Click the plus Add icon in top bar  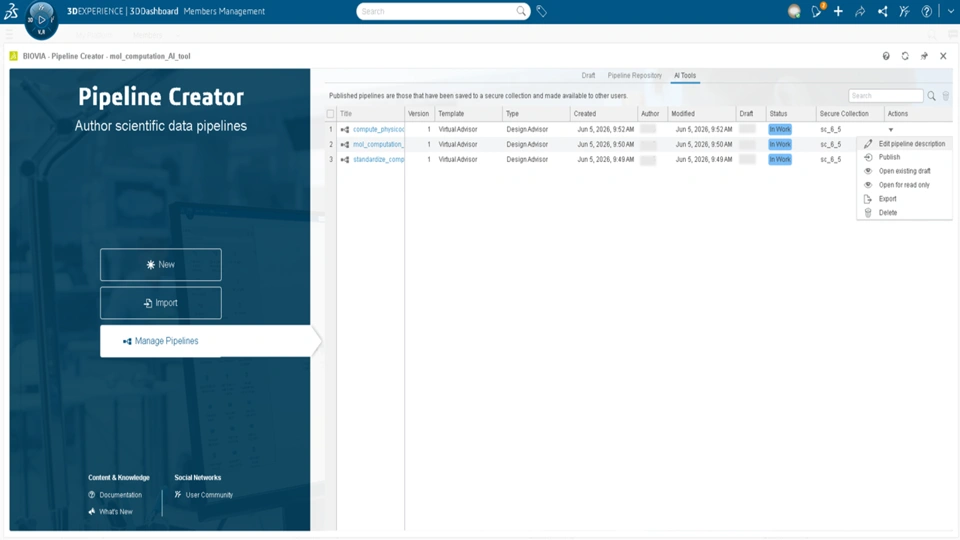[838, 11]
